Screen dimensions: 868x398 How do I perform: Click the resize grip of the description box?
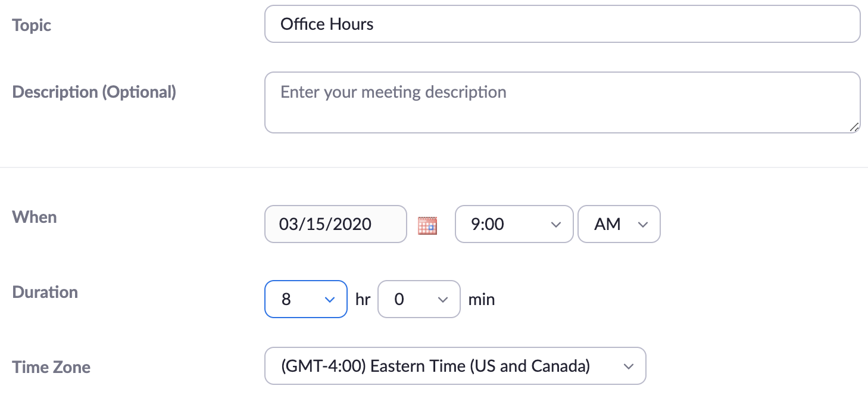(855, 126)
